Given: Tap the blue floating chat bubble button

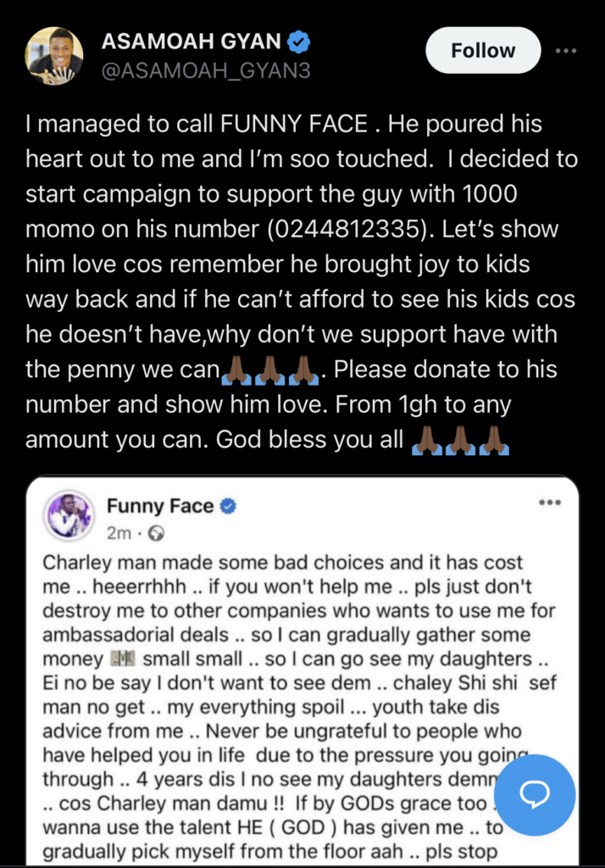Looking at the screenshot, I should 535,794.
